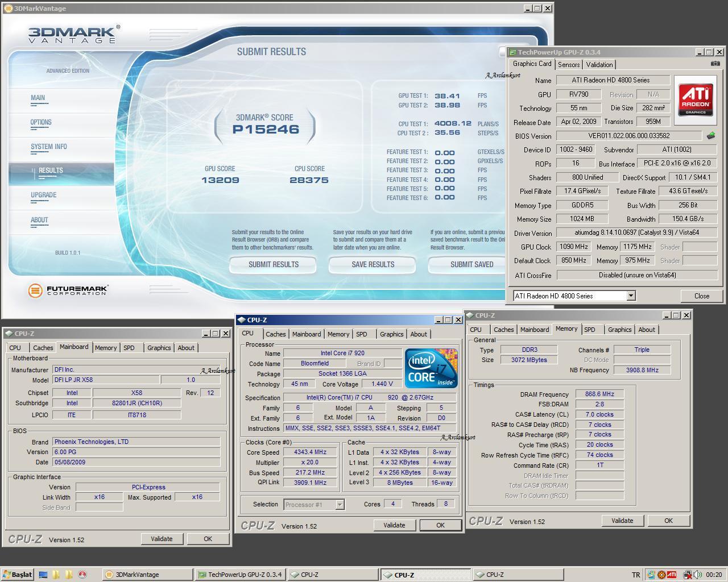This screenshot has width=728, height=582.
Task: Open the Sensors tab in GPU-Z
Action: coord(569,65)
